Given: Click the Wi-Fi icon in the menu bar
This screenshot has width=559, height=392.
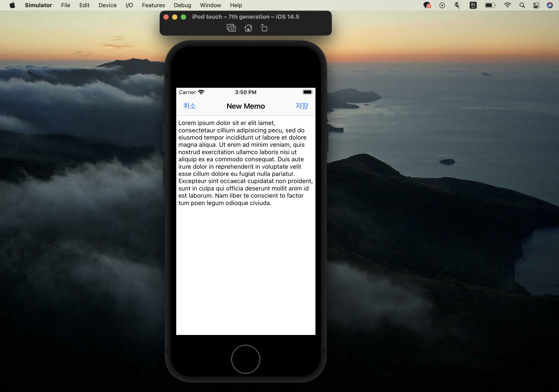Looking at the screenshot, I should pos(507,5).
